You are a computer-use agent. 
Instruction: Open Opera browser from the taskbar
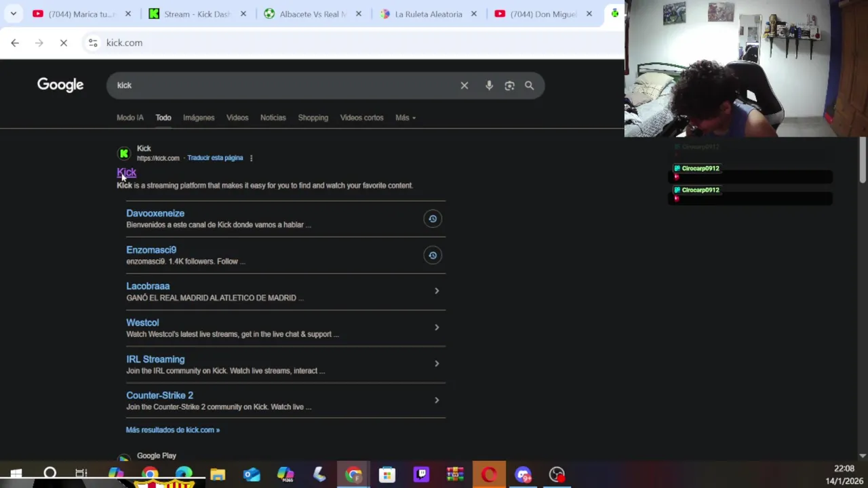coord(489,474)
